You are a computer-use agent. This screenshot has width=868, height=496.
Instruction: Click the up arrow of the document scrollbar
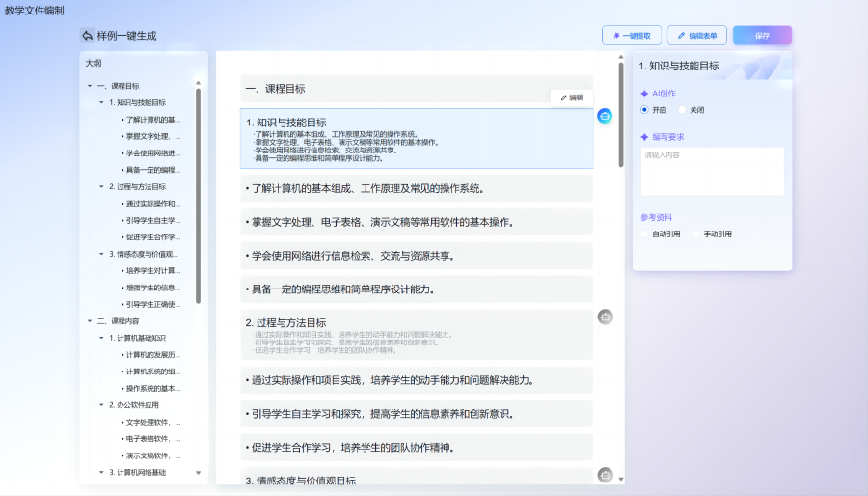pyautogui.click(x=621, y=57)
